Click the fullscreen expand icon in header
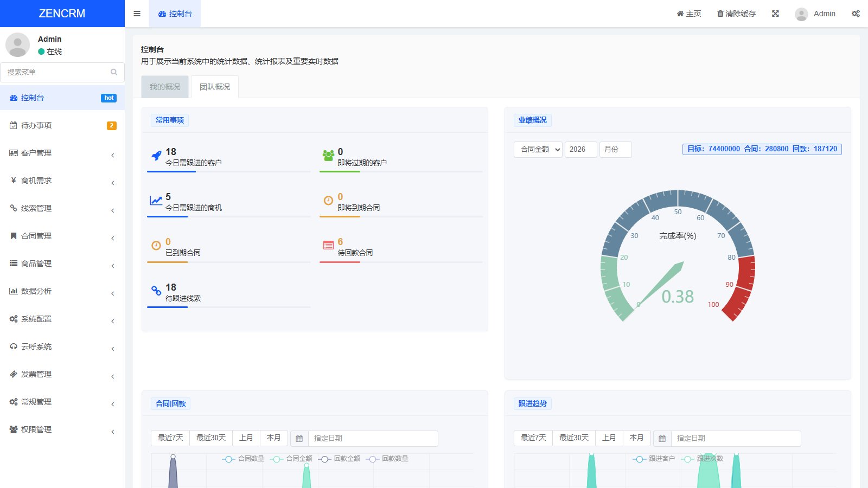The width and height of the screenshot is (868, 488). pos(775,14)
